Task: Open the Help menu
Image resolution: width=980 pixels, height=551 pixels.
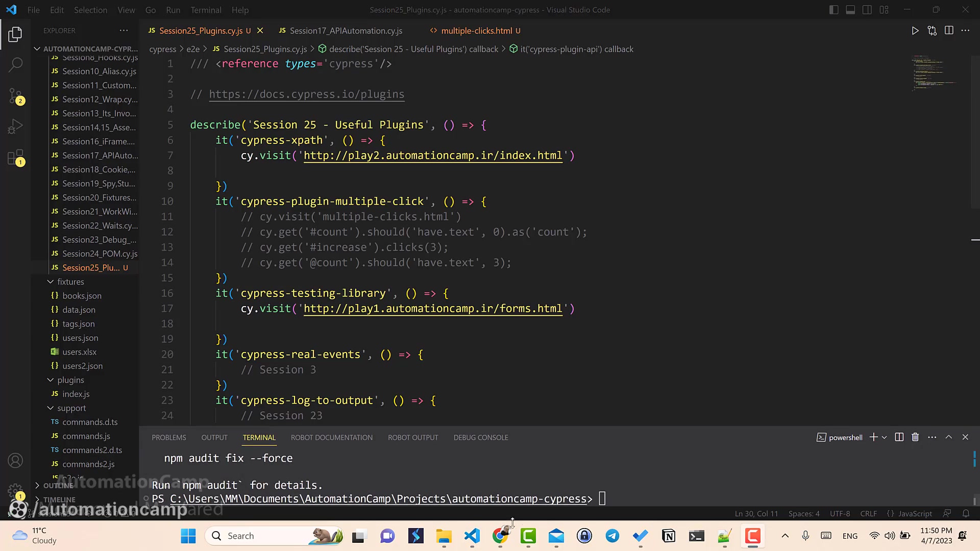Action: [x=240, y=10]
